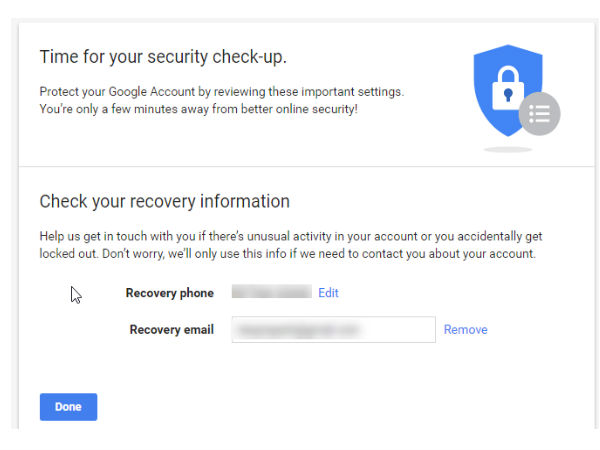The image size is (600, 450).
Task: Click the "few minutes away" text line
Action: [x=198, y=108]
